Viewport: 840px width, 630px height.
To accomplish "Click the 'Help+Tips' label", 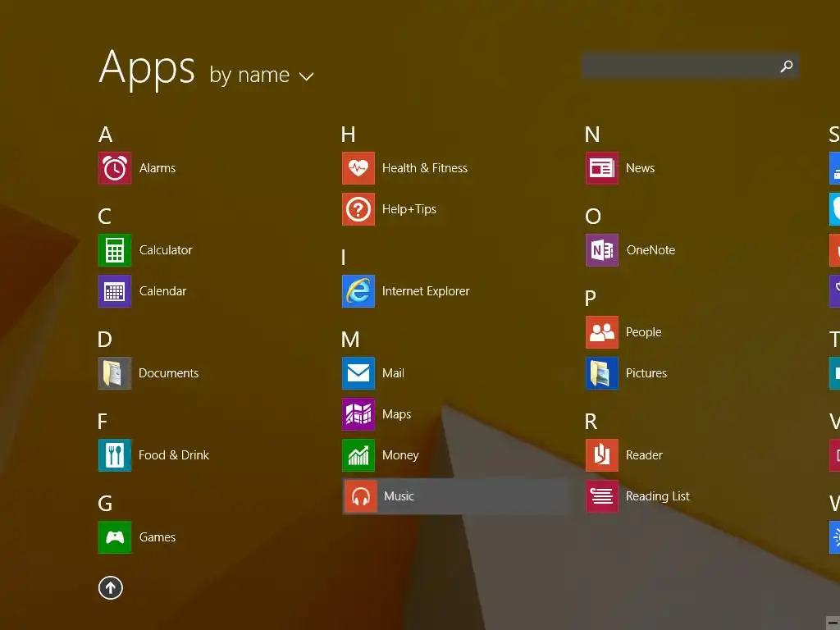I will point(409,209).
